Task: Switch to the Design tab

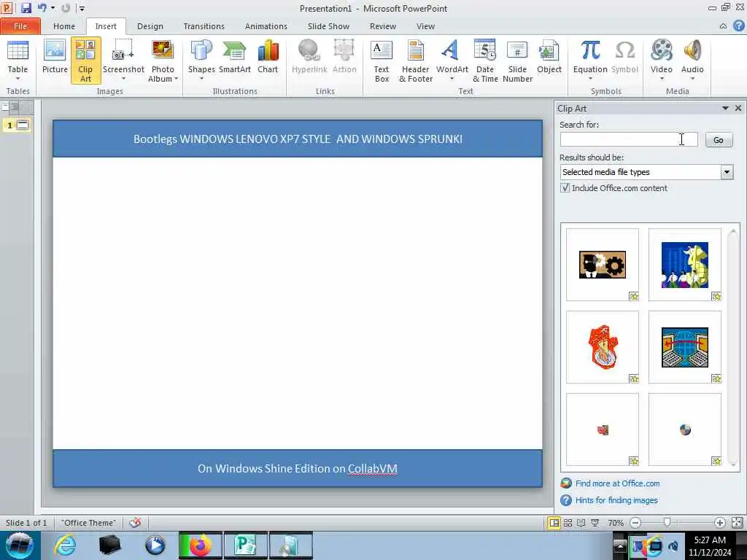Action: 150,26
